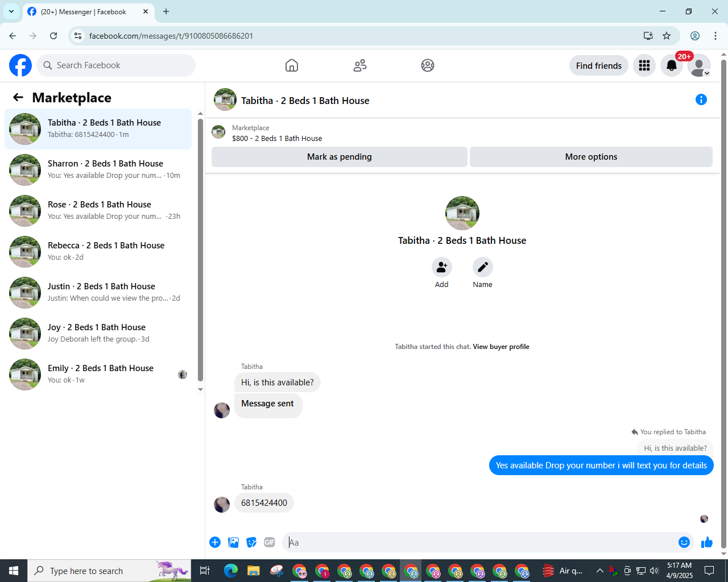Open Rebecca's 2 Beds 1 Bath House conversation
The width and height of the screenshot is (728, 582).
pos(98,252)
